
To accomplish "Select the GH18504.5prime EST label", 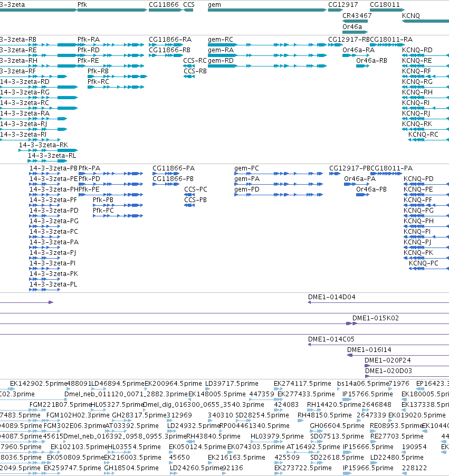I will 131,468.
